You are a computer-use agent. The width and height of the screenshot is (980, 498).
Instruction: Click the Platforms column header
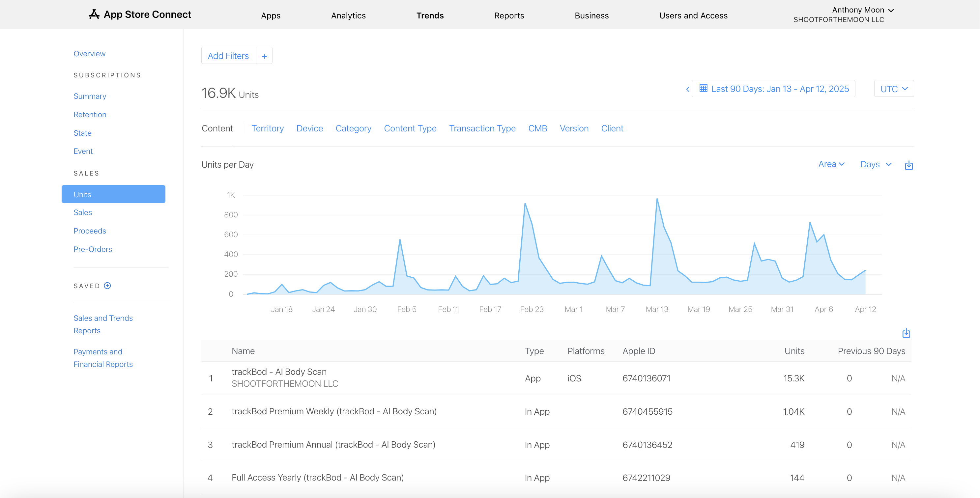pos(586,351)
